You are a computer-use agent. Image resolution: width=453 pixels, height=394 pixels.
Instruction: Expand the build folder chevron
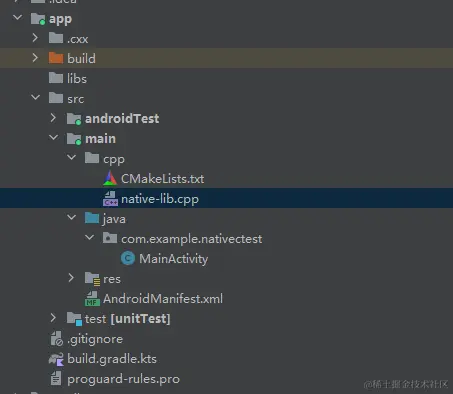pos(35,58)
